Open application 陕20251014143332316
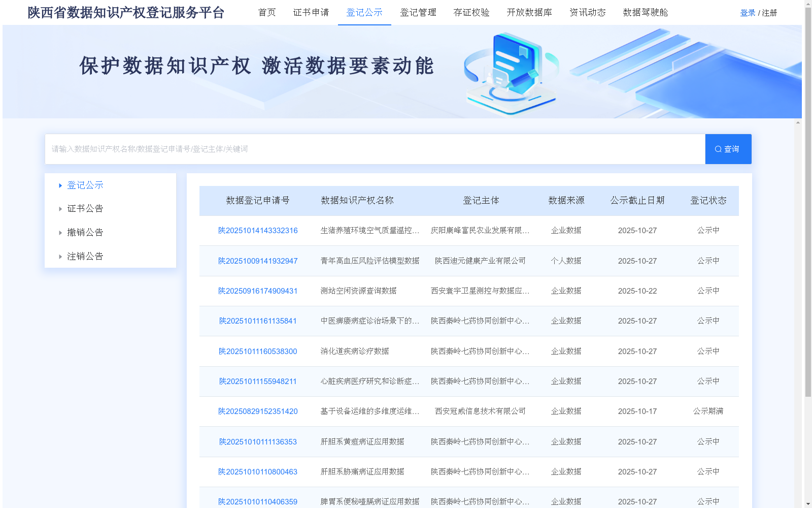Viewport: 812px width, 508px height. (x=258, y=231)
